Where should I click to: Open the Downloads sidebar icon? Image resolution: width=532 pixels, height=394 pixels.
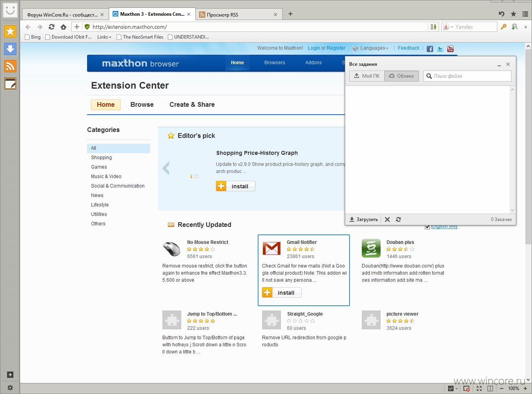pos(10,49)
